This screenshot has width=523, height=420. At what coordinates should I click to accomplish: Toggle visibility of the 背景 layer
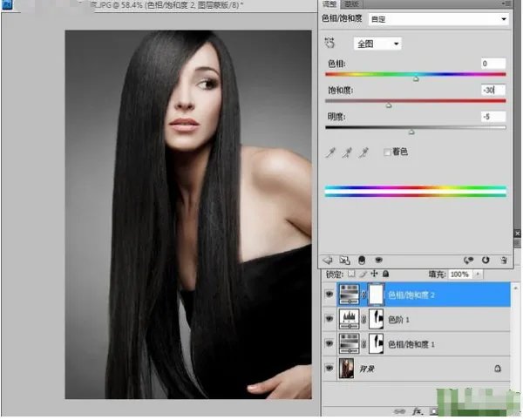click(329, 369)
